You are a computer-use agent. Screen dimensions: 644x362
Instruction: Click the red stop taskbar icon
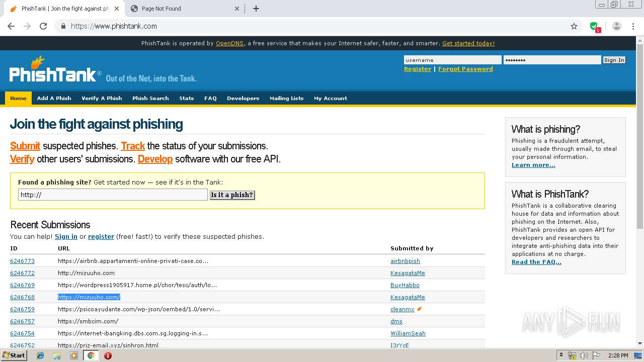tap(108, 355)
